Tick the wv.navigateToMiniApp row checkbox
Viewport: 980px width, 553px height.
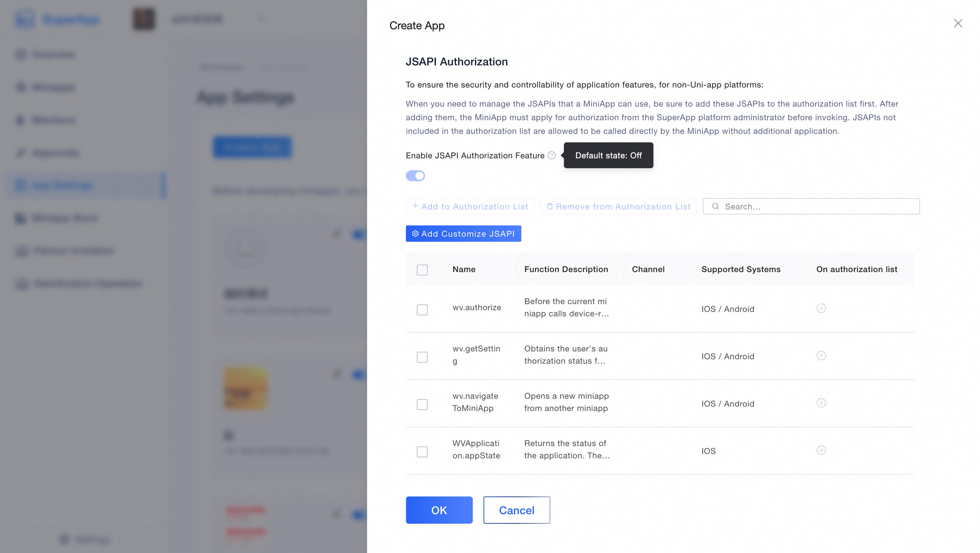click(x=422, y=404)
